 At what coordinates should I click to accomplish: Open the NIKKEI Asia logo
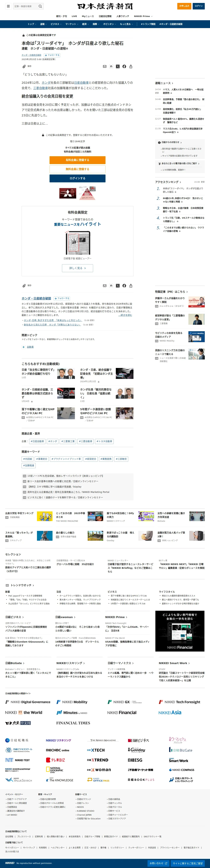170,712
